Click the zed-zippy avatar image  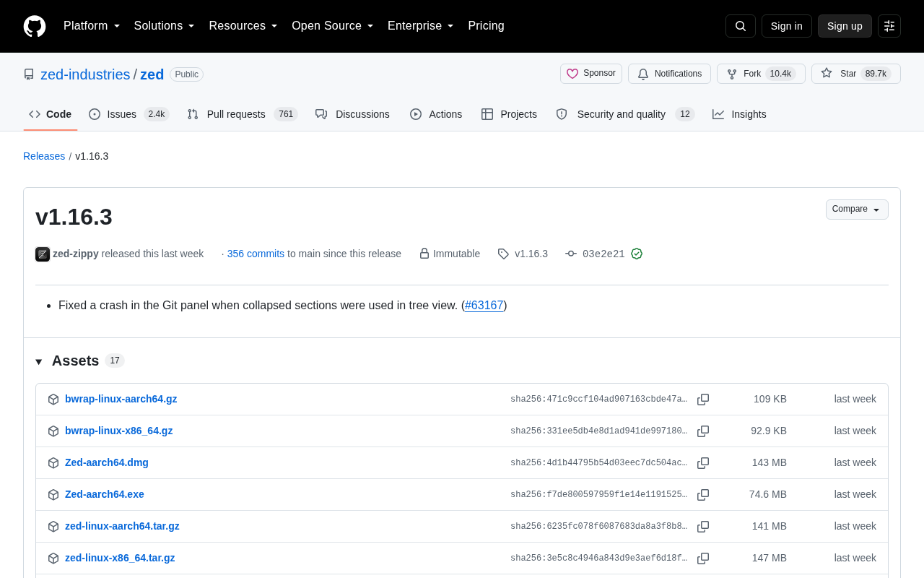point(43,254)
